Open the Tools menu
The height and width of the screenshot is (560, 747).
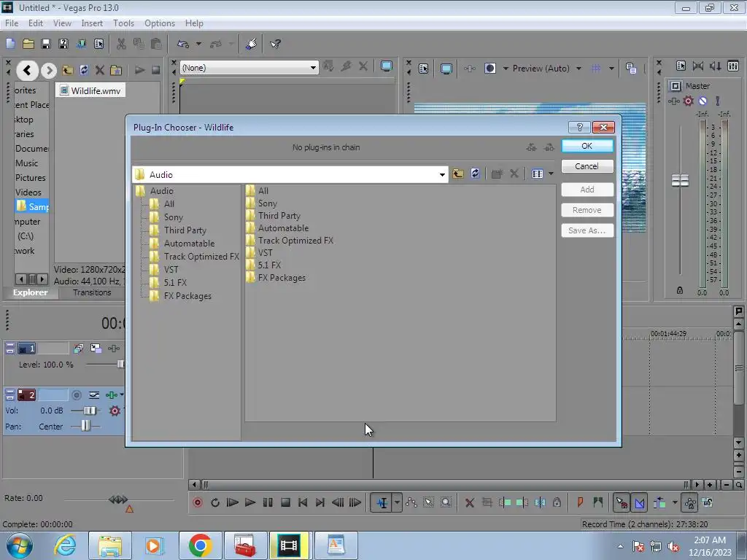[123, 23]
